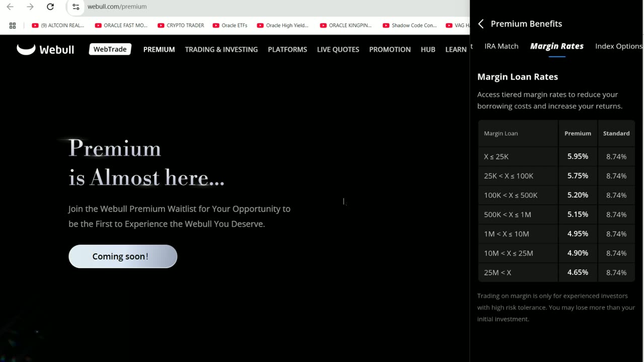Open the Shadow Code Con bookmark
The width and height of the screenshot is (644, 362).
(410, 25)
